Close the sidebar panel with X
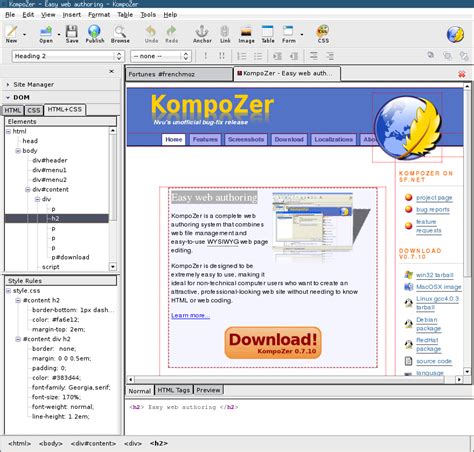This screenshot has height=452, width=474. 112,71
